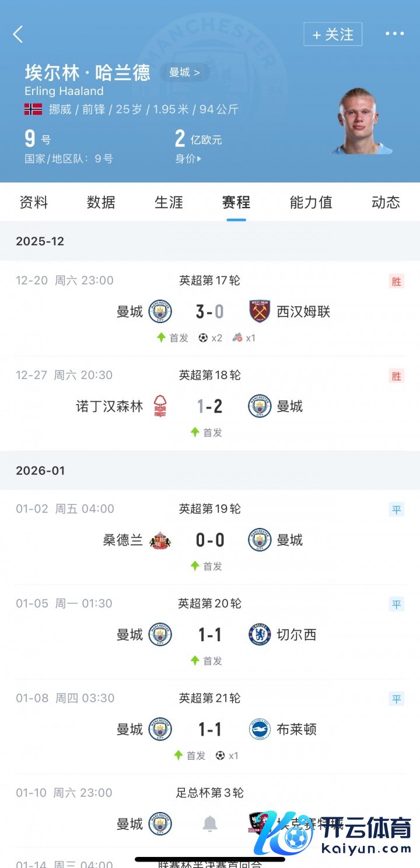Image resolution: width=420 pixels, height=868 pixels.
Task: Tap the bell reminder icon for FA Cup match
Action: point(210,824)
